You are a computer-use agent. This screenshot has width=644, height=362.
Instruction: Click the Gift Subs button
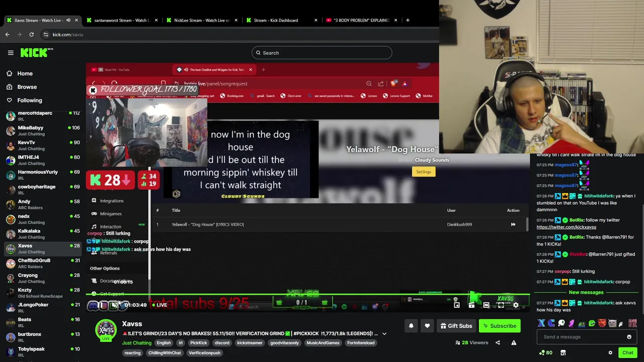[x=456, y=326]
